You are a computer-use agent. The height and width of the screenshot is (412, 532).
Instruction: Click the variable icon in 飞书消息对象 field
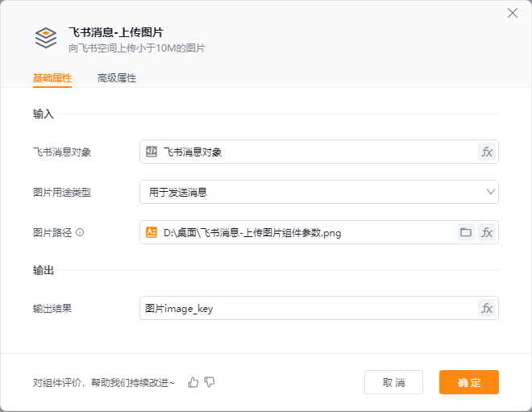tap(152, 152)
